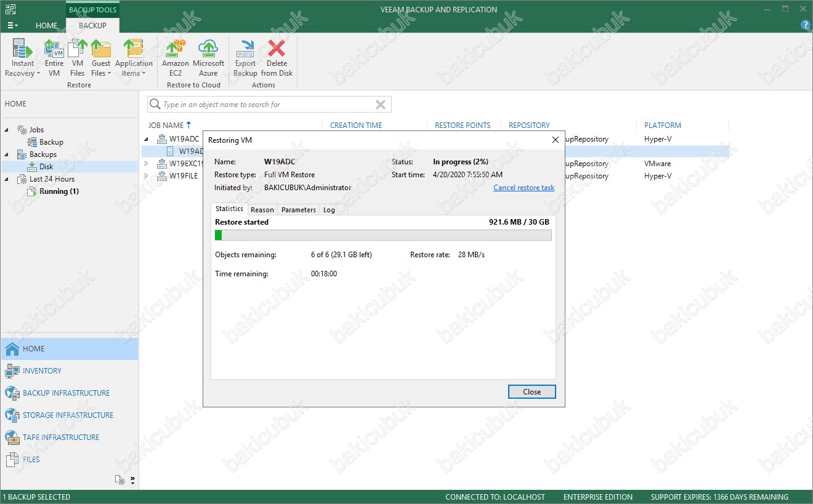This screenshot has height=504, width=813.
Task: Collapse the W19ADC job row arrow
Action: [x=147, y=139]
